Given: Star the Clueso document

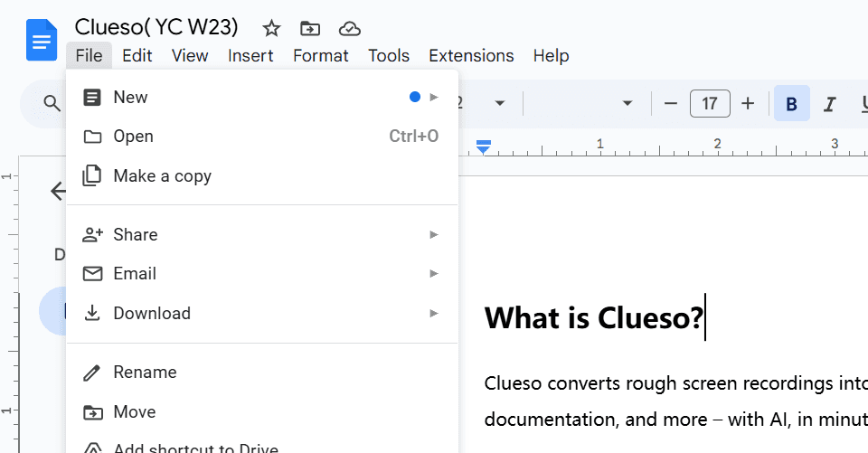Looking at the screenshot, I should pyautogui.click(x=271, y=28).
